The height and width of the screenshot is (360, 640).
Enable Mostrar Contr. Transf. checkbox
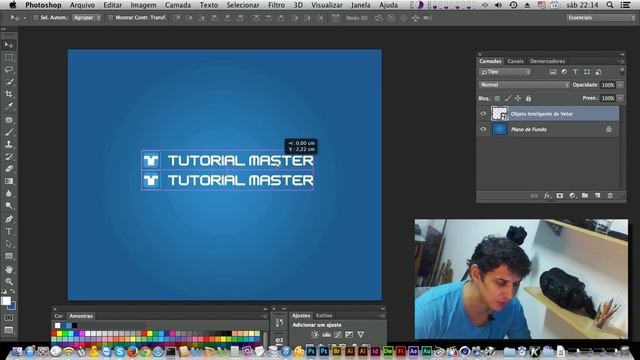click(110, 18)
